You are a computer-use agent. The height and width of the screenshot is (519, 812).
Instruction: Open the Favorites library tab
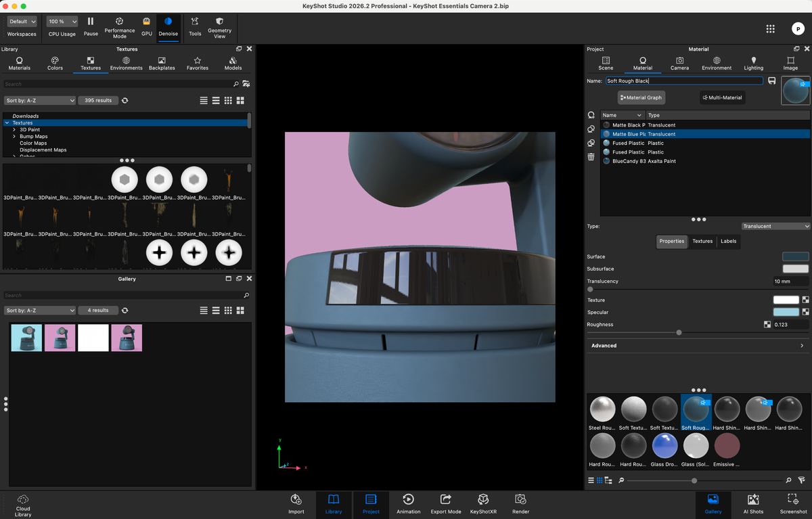pyautogui.click(x=198, y=64)
